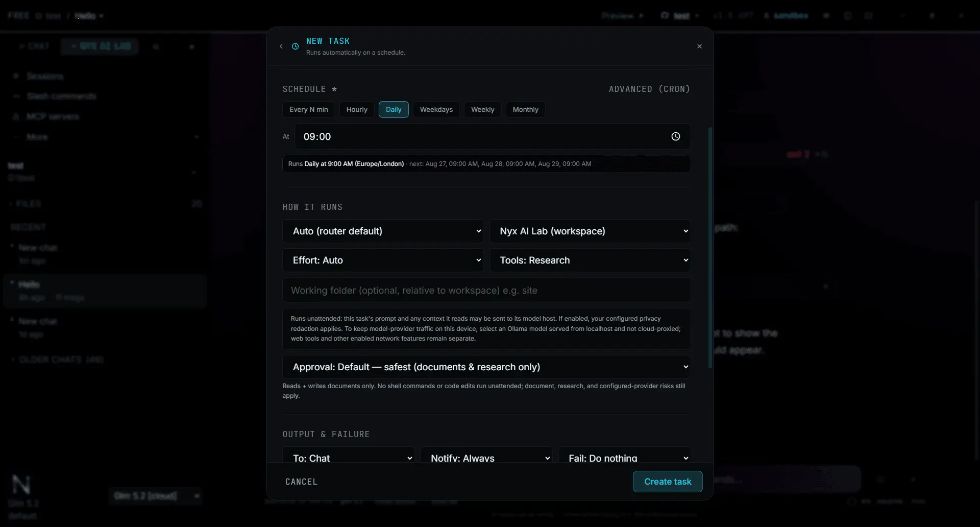The image size is (980, 527).
Task: Open the time picker clock icon
Action: pos(675,136)
